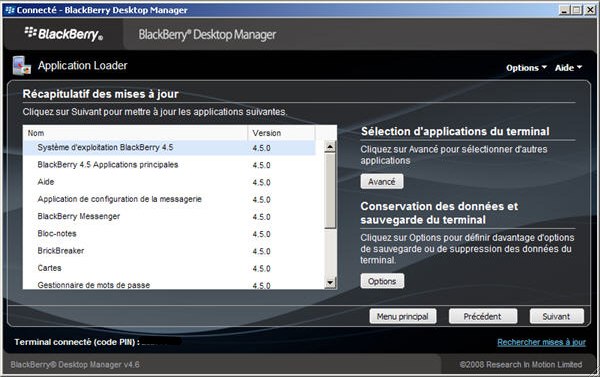Image resolution: width=600 pixels, height=377 pixels.
Task: Sort by the Version column header
Action: (x=281, y=133)
